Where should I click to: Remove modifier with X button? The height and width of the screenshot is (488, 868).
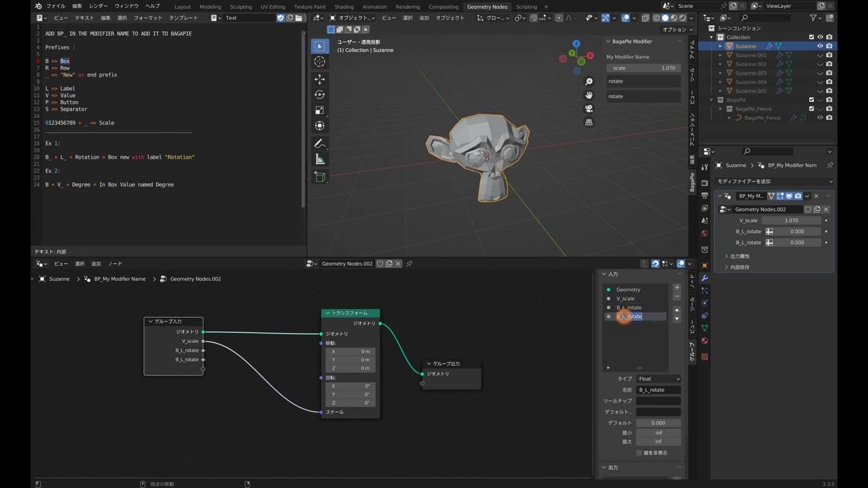coord(816,196)
